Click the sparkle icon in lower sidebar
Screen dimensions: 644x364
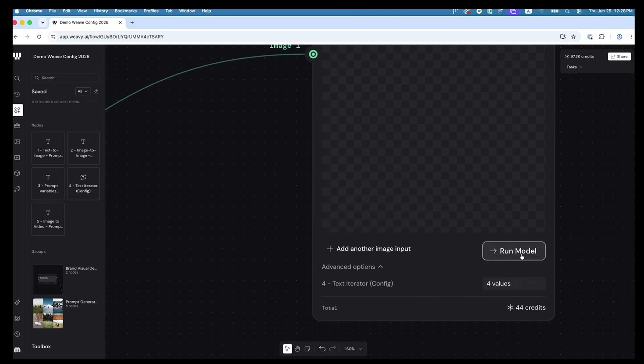(x=17, y=303)
